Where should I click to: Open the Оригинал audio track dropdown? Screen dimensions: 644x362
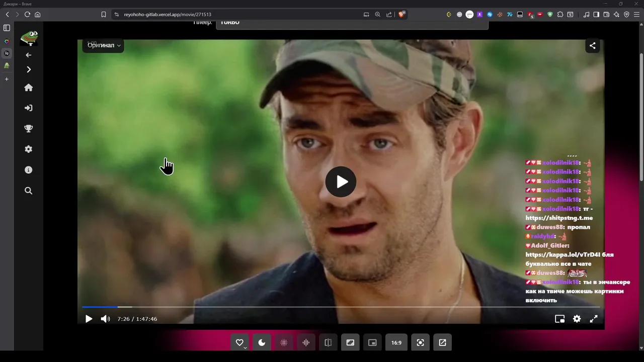(103, 45)
